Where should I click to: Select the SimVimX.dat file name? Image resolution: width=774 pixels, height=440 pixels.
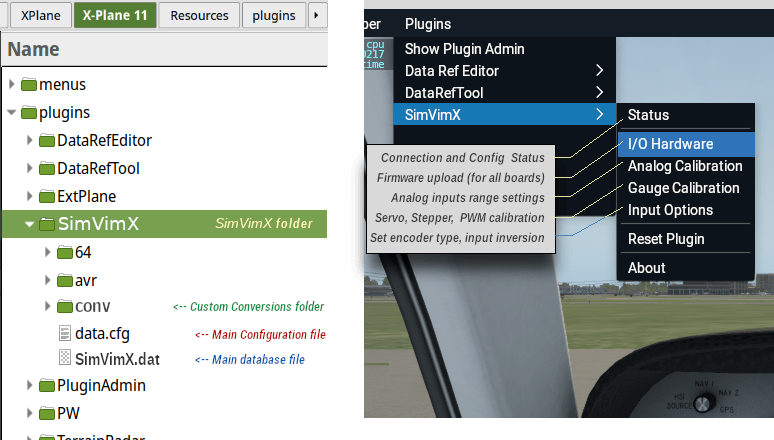coord(117,359)
